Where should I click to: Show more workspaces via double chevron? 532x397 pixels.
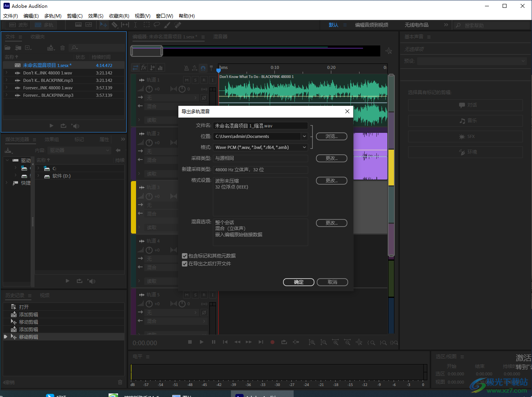(446, 25)
